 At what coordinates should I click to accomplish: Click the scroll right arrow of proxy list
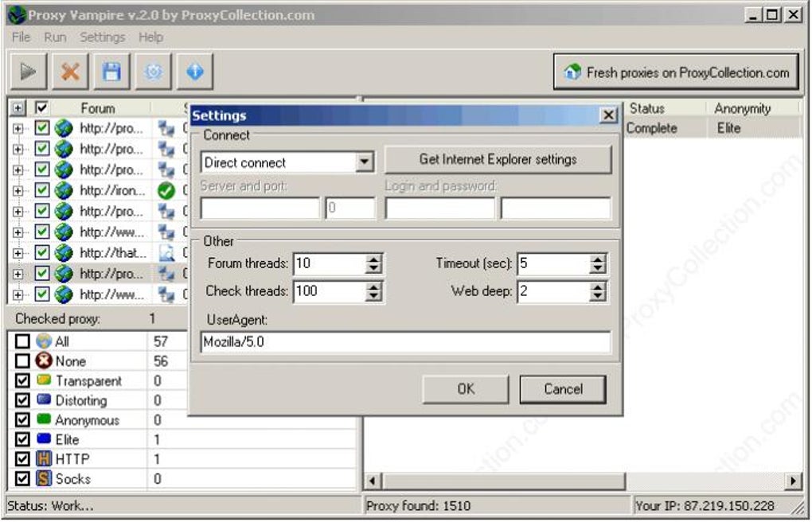[x=793, y=481]
